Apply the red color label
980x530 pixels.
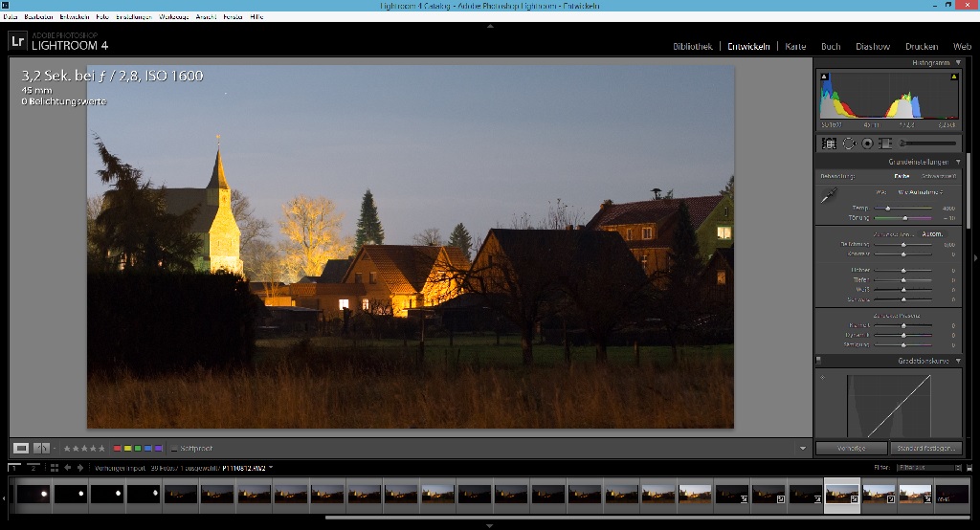pyautogui.click(x=117, y=449)
